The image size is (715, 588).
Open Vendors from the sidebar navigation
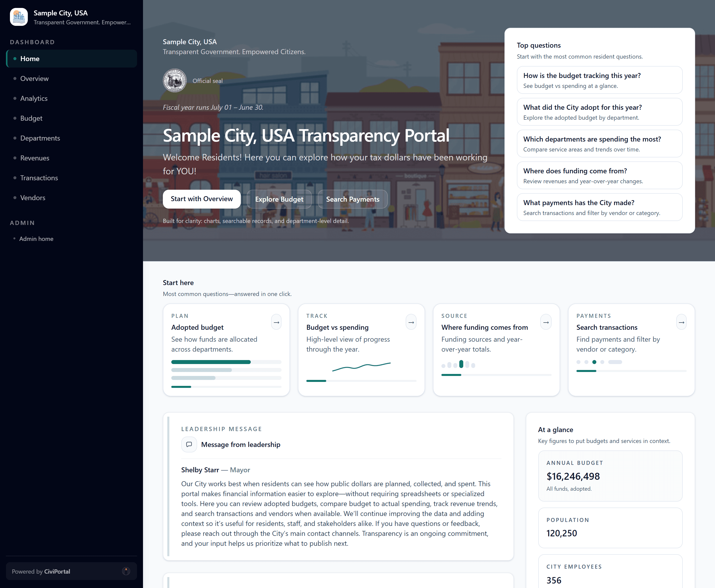[x=33, y=197]
